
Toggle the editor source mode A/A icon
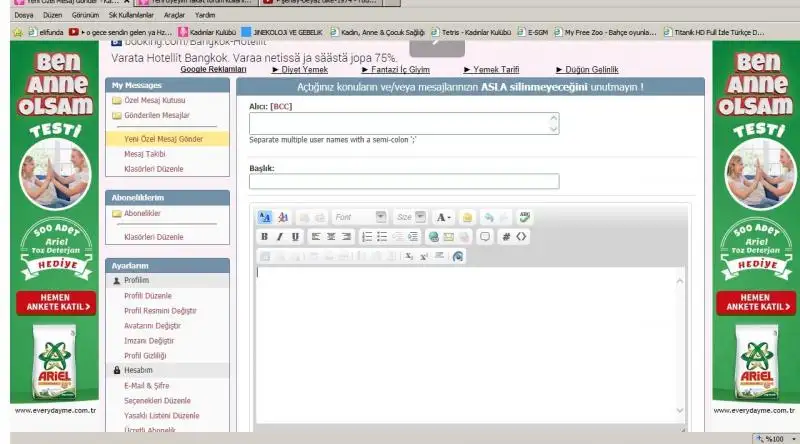pos(265,217)
